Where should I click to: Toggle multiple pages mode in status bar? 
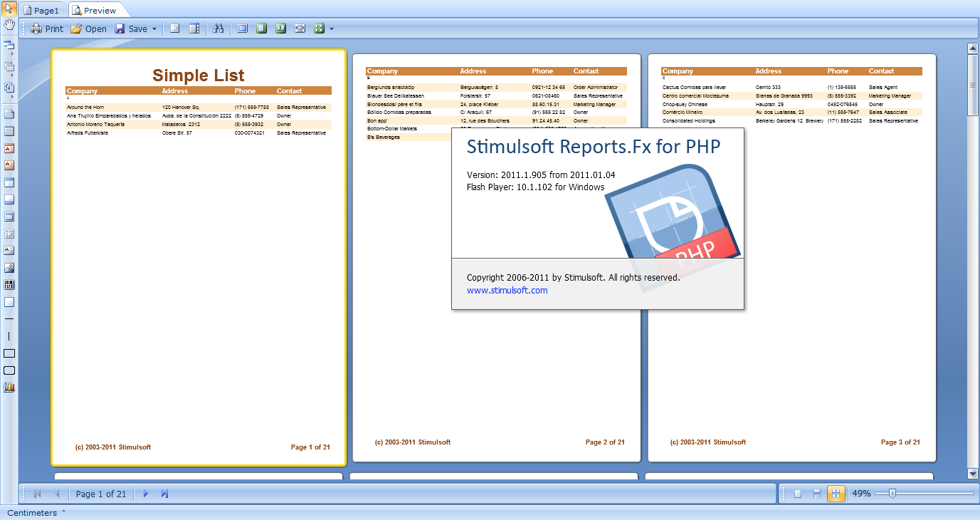(x=836, y=494)
